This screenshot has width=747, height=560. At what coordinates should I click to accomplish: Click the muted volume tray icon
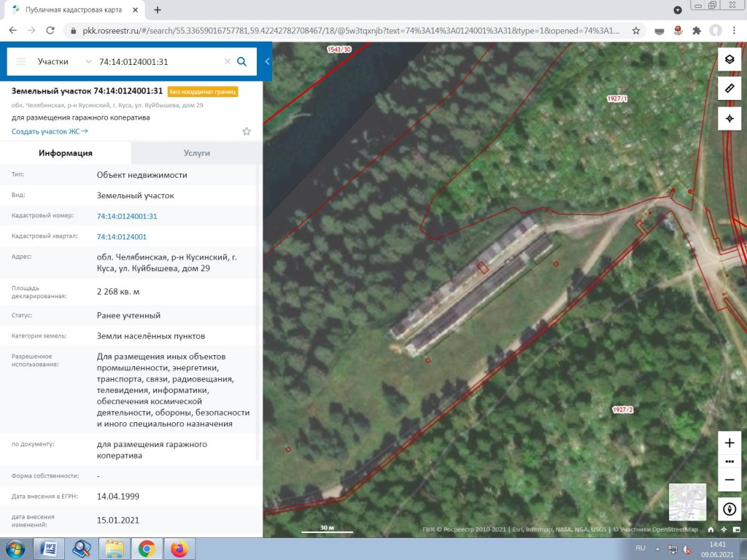tap(686, 549)
